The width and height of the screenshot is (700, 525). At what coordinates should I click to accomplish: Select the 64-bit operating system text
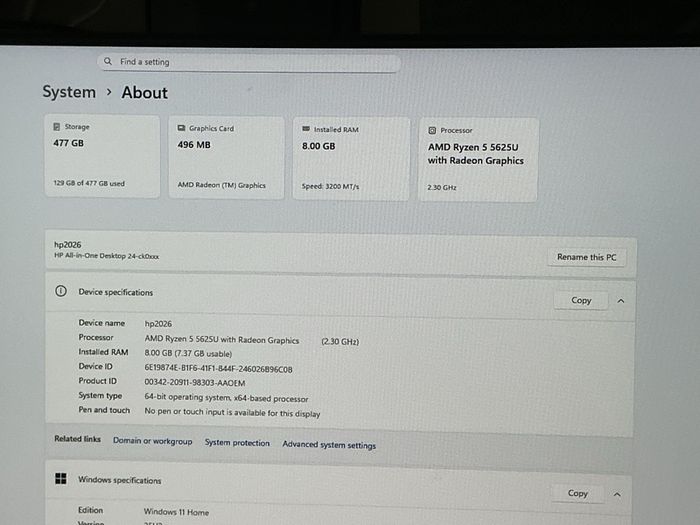[x=226, y=398]
